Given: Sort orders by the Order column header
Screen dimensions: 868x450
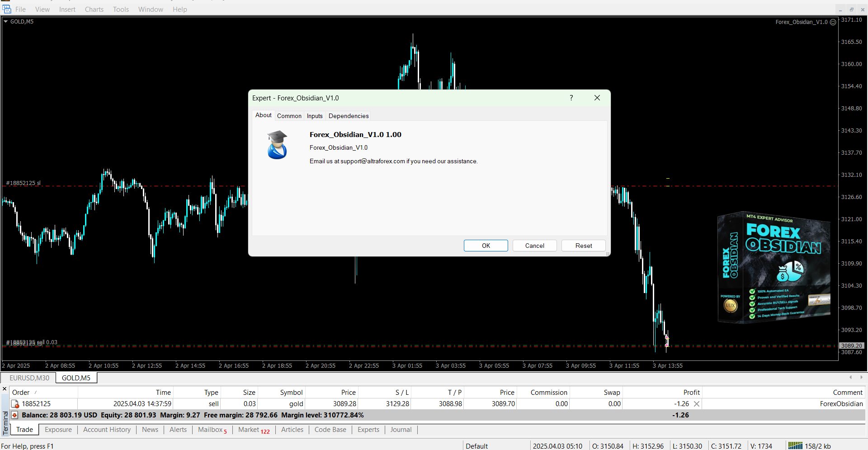Looking at the screenshot, I should pyautogui.click(x=21, y=393).
